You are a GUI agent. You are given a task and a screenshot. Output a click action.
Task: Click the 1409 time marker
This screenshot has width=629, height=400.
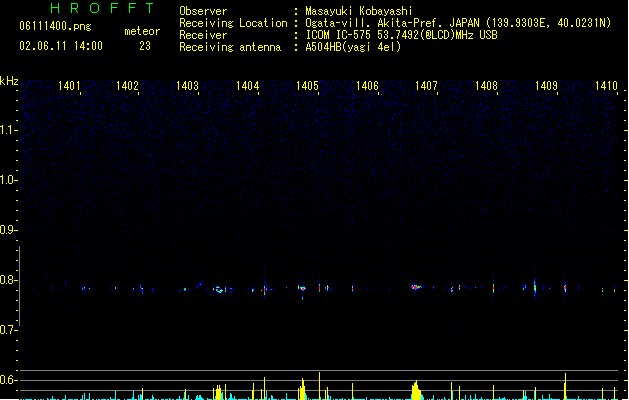(546, 86)
